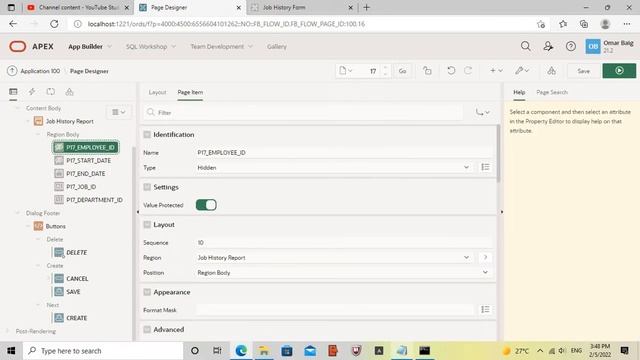Viewport: 640px width, 360px height.
Task: Click the Save button
Action: pyautogui.click(x=584, y=71)
